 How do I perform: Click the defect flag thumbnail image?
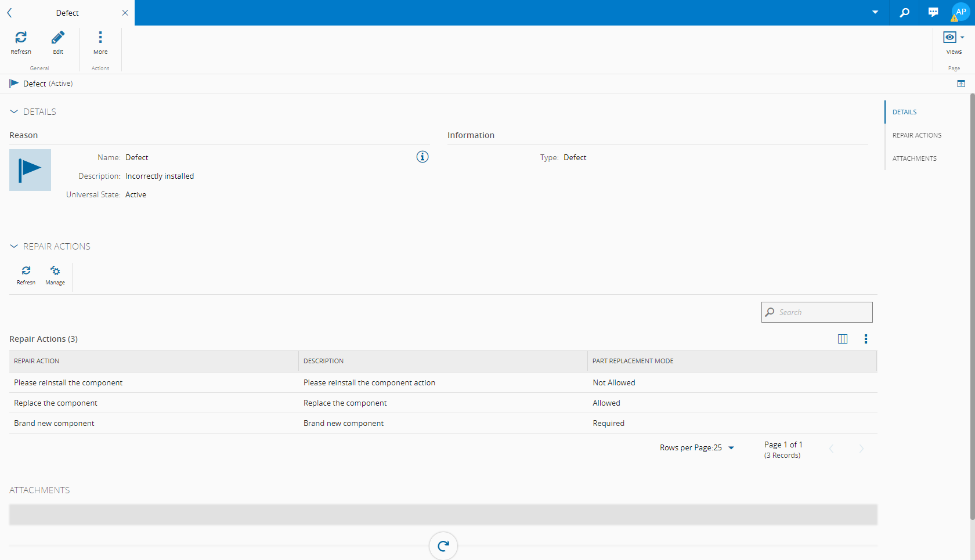30,170
